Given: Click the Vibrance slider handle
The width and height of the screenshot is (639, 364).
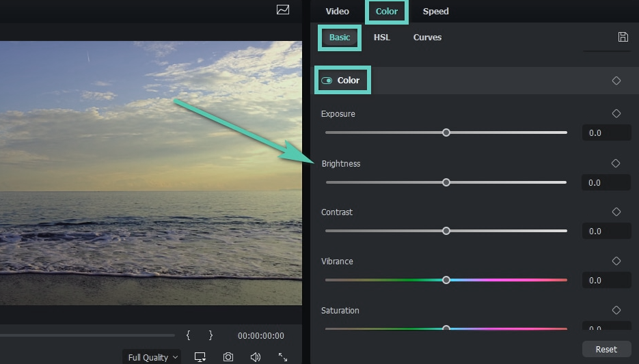Looking at the screenshot, I should [446, 280].
